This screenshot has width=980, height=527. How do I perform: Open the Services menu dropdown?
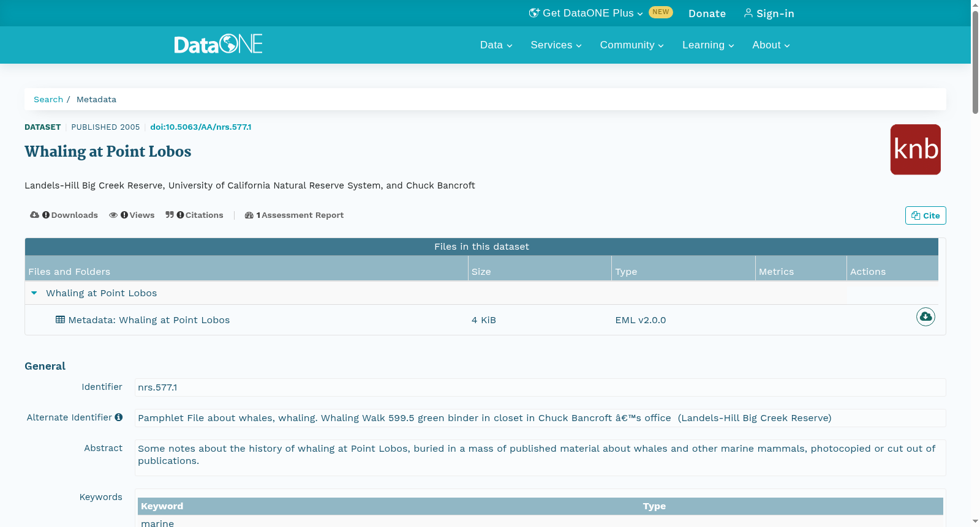tap(556, 45)
